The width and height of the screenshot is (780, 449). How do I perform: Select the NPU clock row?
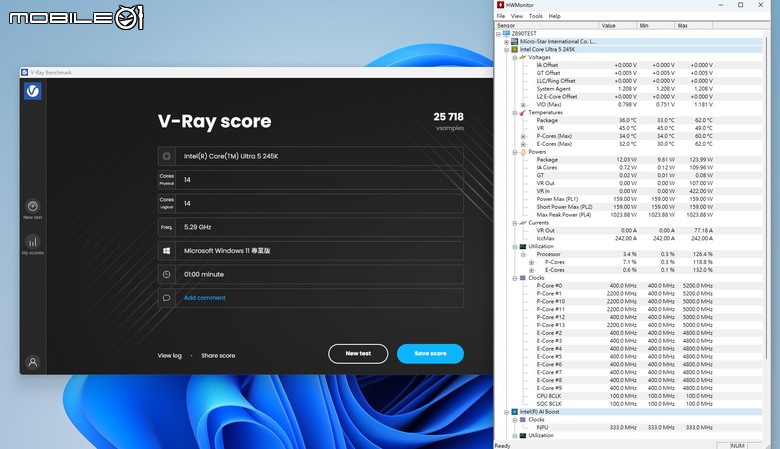point(624,427)
